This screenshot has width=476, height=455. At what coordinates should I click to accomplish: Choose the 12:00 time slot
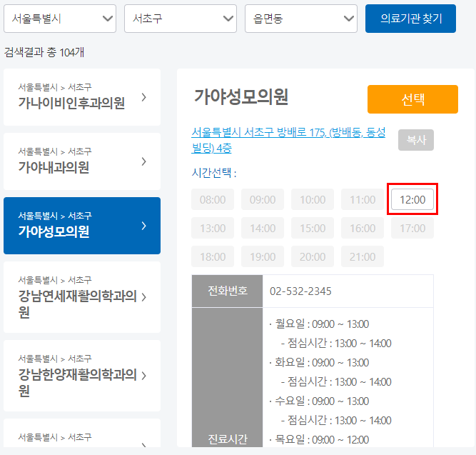point(412,200)
